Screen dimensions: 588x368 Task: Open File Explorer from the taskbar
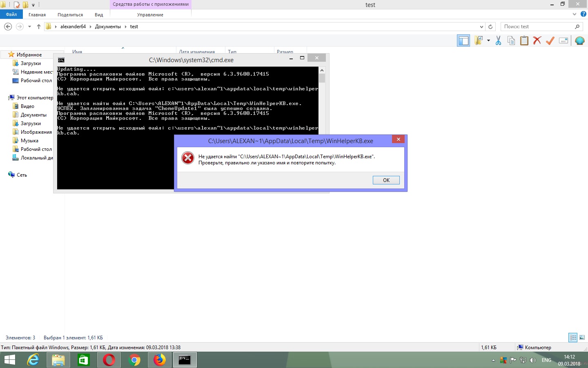coord(58,360)
